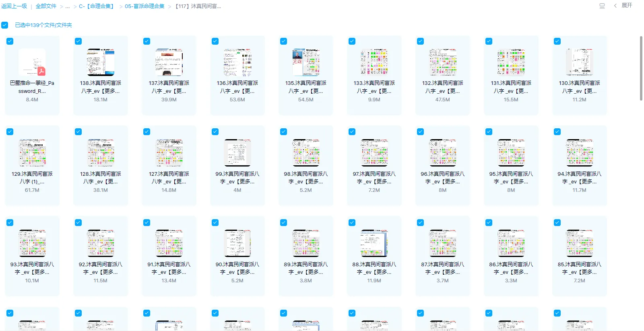Open thumbnail of file 131.沐真民间盲派
Viewport: 644px width, 331px height.
[x=511, y=62]
